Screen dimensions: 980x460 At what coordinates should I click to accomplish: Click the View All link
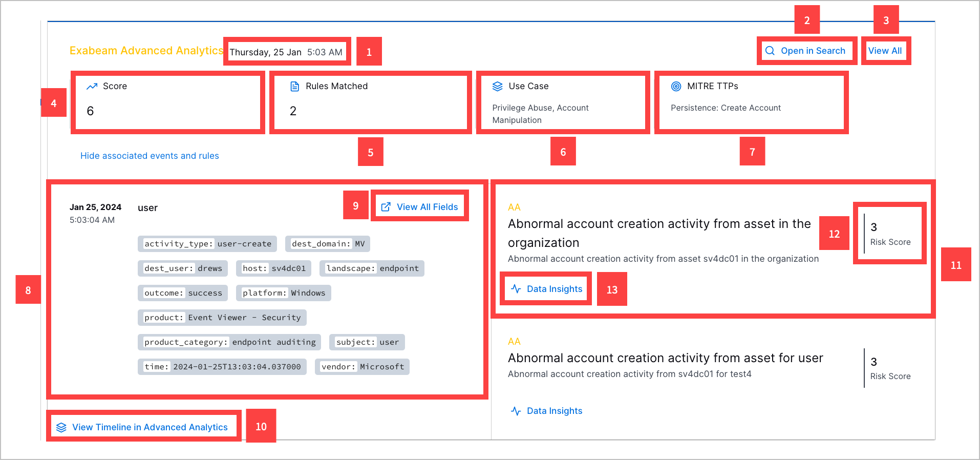tap(885, 51)
